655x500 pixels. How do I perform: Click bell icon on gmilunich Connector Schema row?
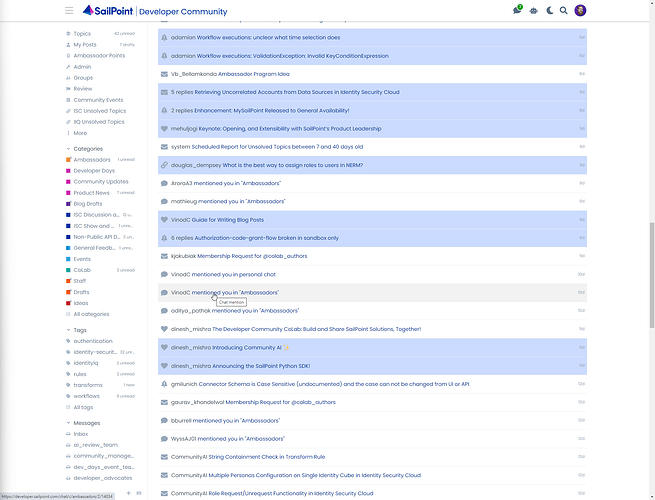pyautogui.click(x=164, y=384)
